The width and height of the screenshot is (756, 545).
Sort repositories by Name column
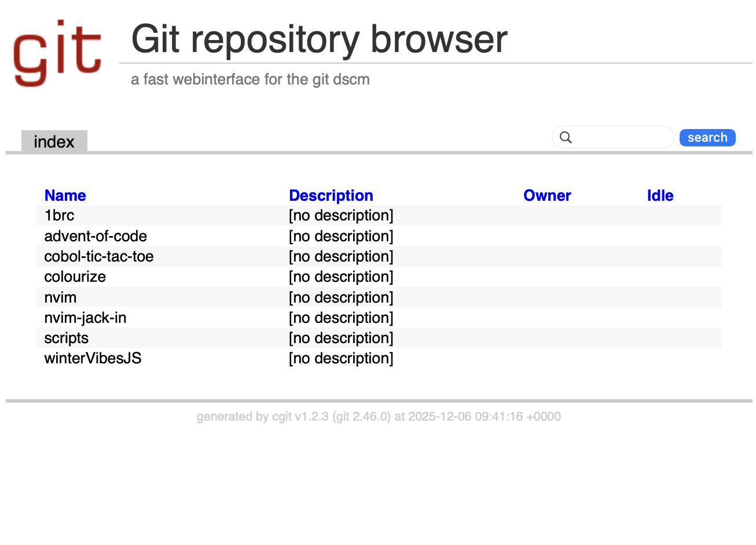point(65,196)
